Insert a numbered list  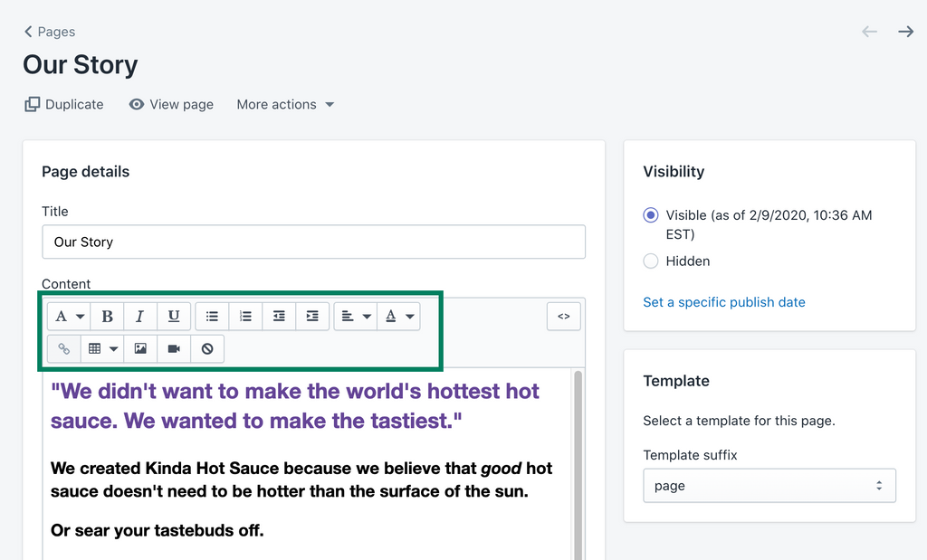tap(245, 317)
